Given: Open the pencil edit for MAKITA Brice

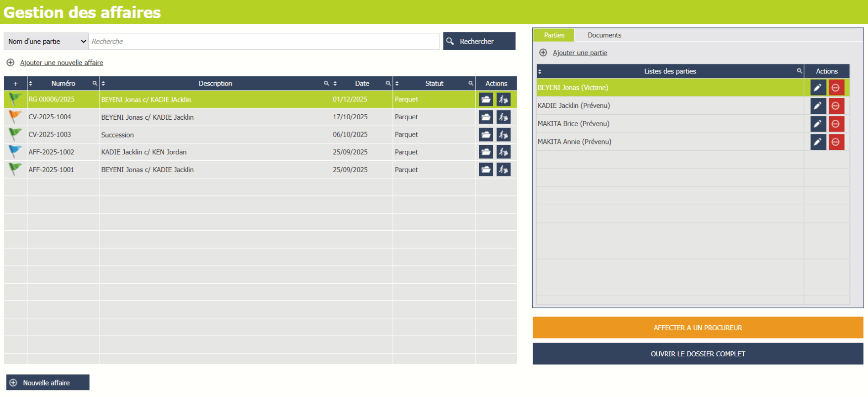Looking at the screenshot, I should click(818, 124).
